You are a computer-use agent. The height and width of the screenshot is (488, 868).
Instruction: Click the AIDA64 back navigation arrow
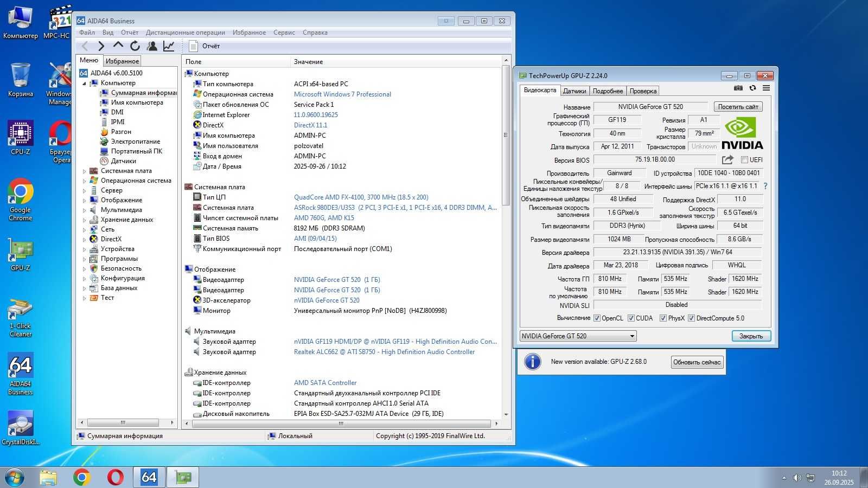(x=85, y=46)
